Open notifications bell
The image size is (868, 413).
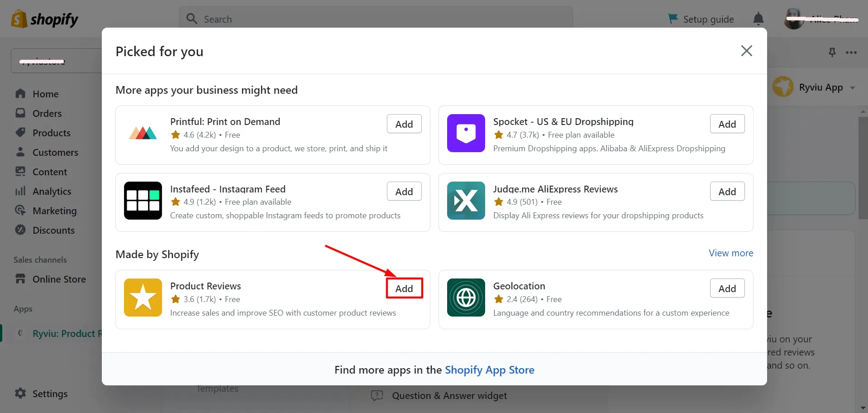(x=758, y=19)
